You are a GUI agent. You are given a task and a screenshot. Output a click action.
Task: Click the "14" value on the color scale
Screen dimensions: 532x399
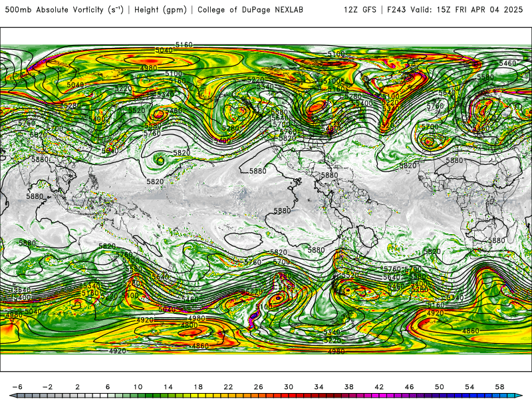[168, 387]
